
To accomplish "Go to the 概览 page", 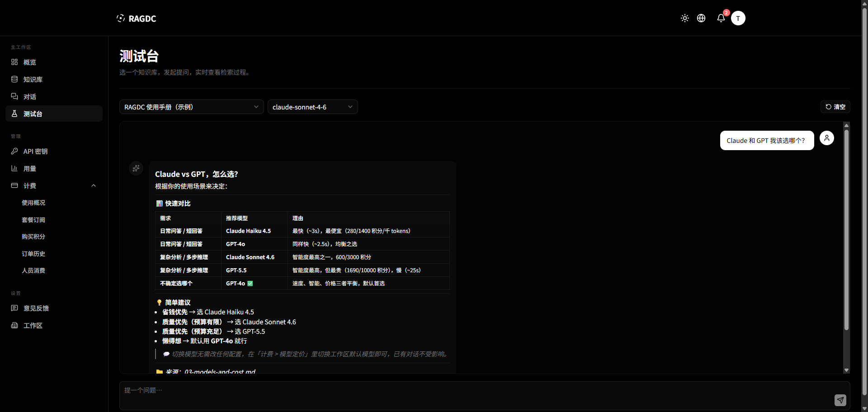I will point(54,62).
